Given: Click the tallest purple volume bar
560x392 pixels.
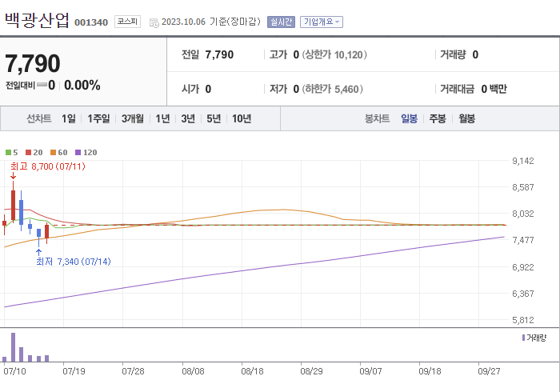Looking at the screenshot, I should (x=14, y=347).
